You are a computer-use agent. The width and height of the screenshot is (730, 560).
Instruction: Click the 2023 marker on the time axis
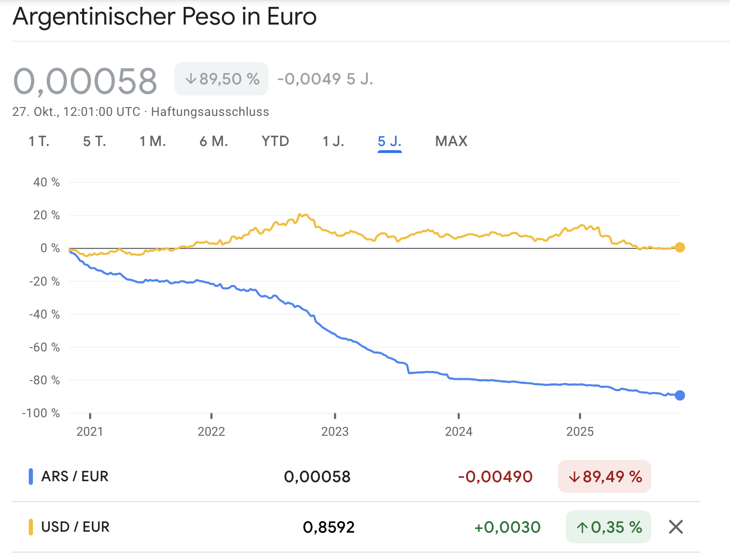pyautogui.click(x=335, y=431)
